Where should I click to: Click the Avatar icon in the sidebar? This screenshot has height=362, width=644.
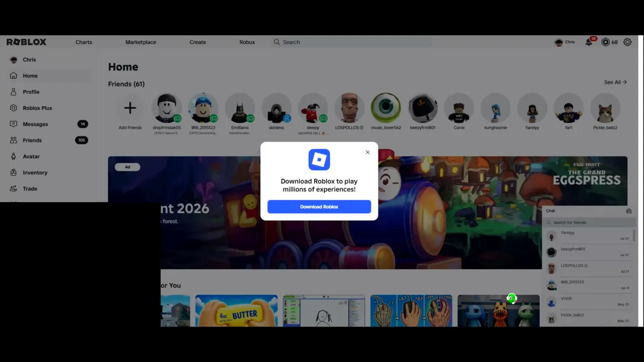tap(14, 156)
